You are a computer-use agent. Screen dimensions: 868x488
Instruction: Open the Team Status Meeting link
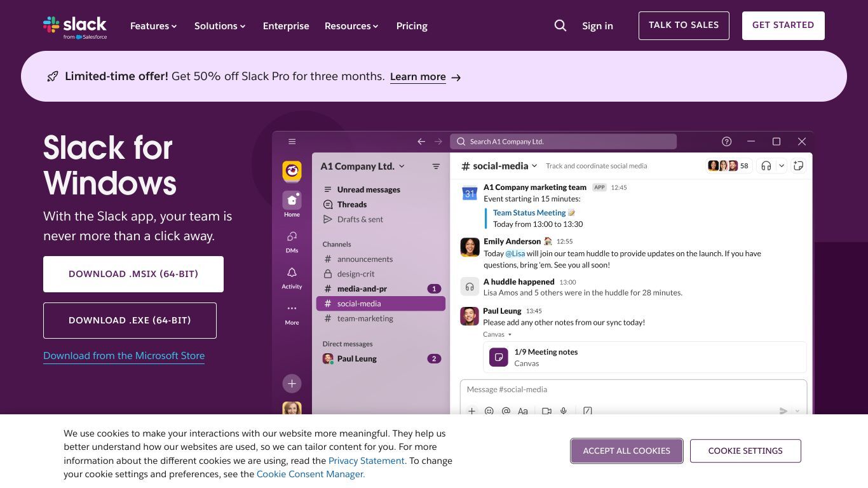529,213
